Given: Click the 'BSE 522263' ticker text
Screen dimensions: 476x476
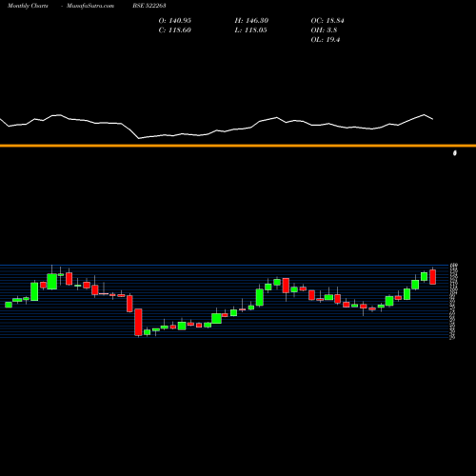Looking at the screenshot, I should [149, 6].
